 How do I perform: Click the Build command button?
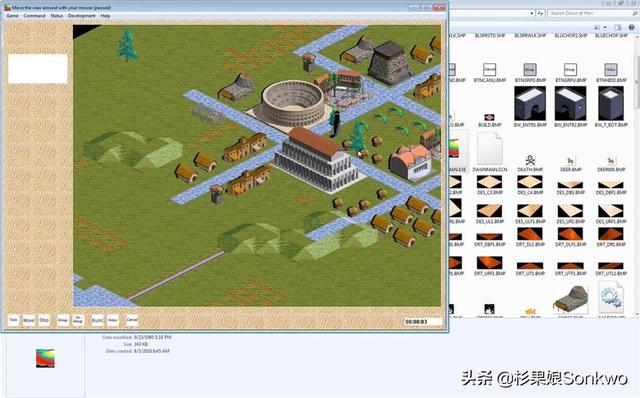pyautogui.click(x=97, y=320)
